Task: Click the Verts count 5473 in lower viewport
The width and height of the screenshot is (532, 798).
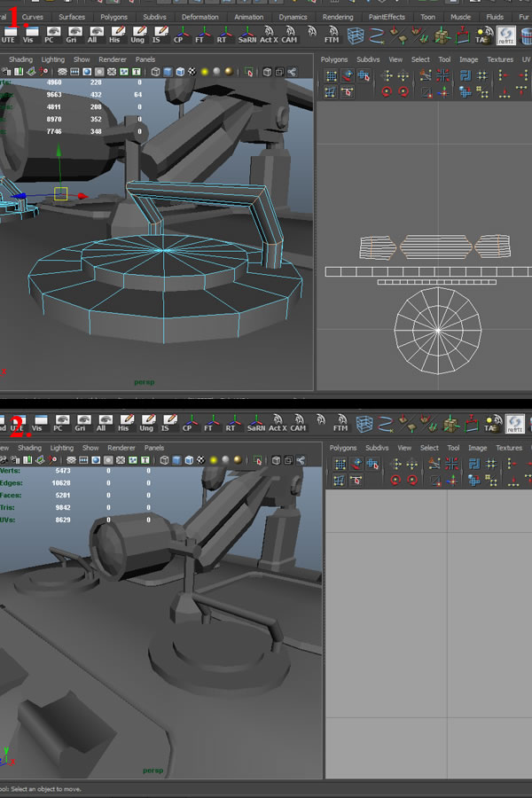Action: (63, 471)
